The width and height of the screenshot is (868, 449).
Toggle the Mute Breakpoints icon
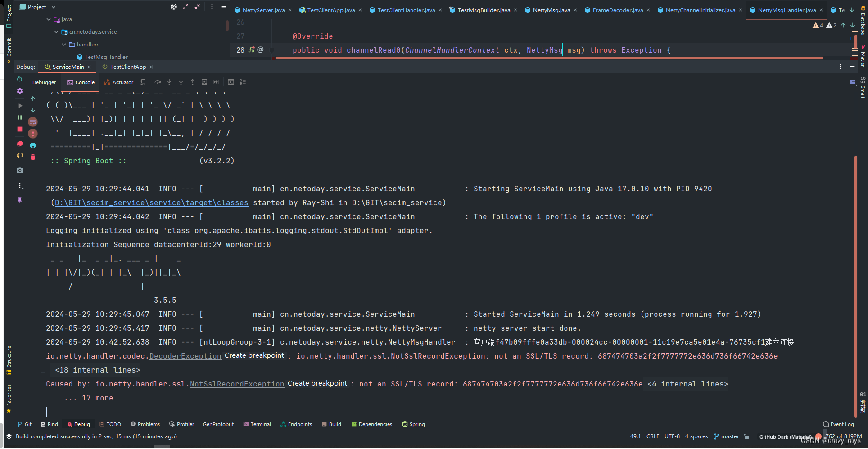click(19, 156)
